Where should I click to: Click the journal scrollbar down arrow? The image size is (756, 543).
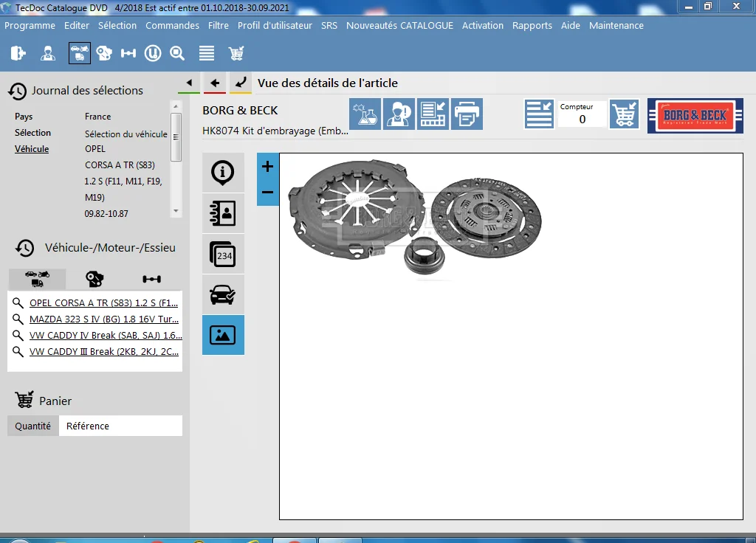(176, 211)
